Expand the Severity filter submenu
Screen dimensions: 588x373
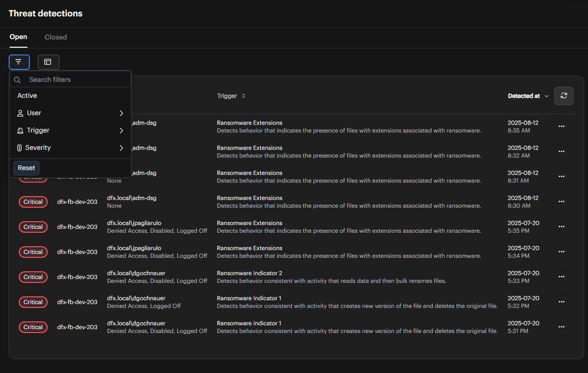click(x=70, y=148)
